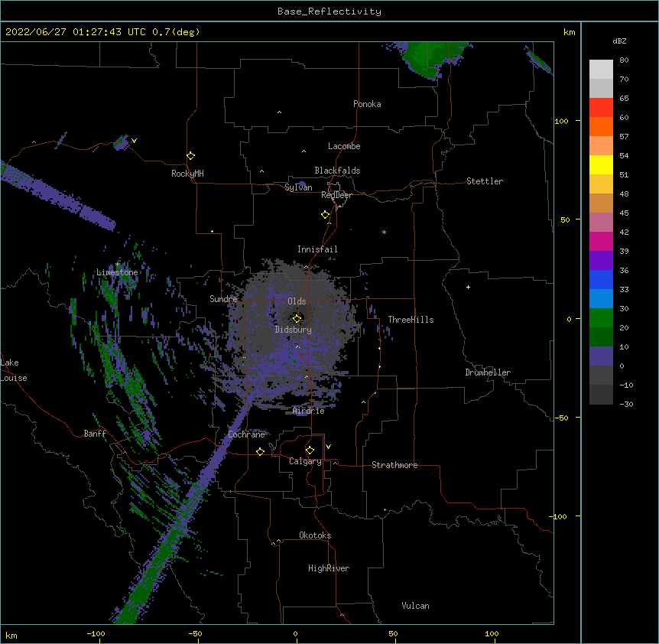This screenshot has width=659, height=644.
Task: Click the white plus marker west of Drumheller
Action: pos(468,287)
